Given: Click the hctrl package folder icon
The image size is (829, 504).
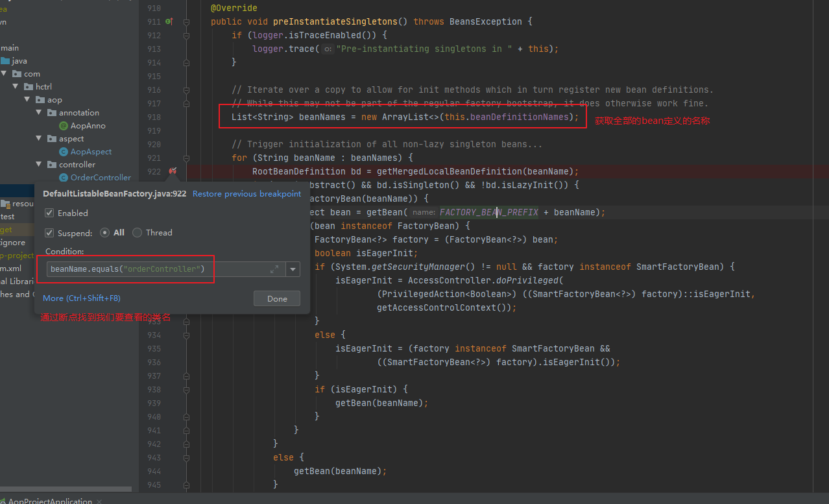Looking at the screenshot, I should tap(29, 87).
